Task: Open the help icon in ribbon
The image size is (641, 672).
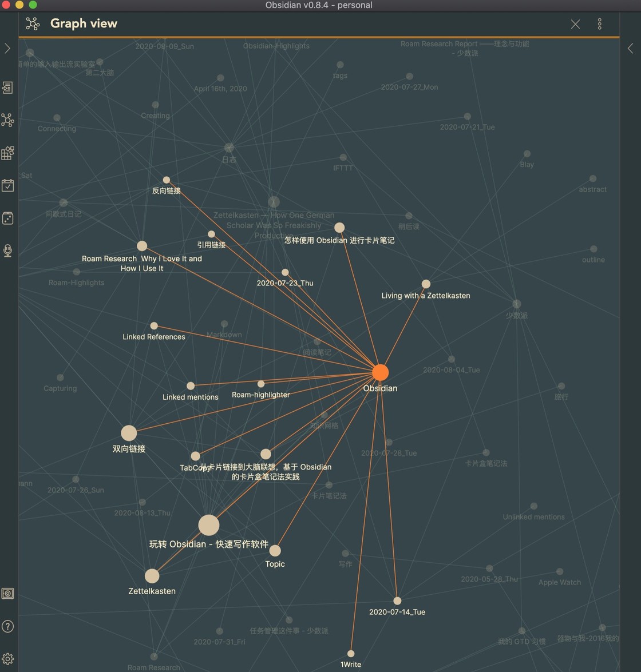Action: click(7, 627)
